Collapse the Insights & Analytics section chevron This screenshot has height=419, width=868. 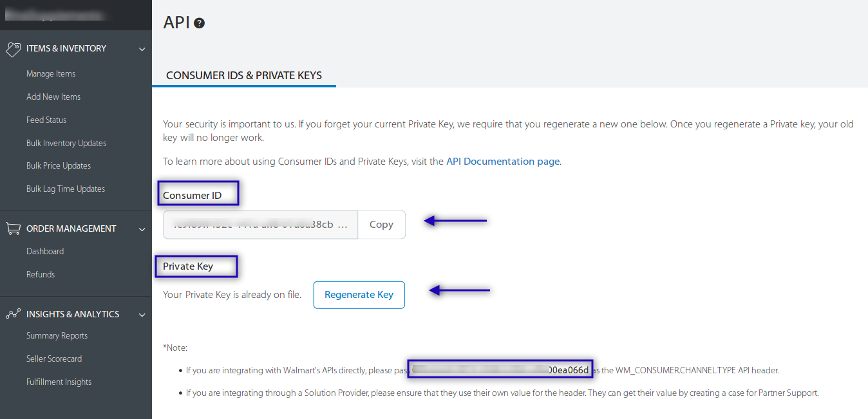click(x=142, y=315)
